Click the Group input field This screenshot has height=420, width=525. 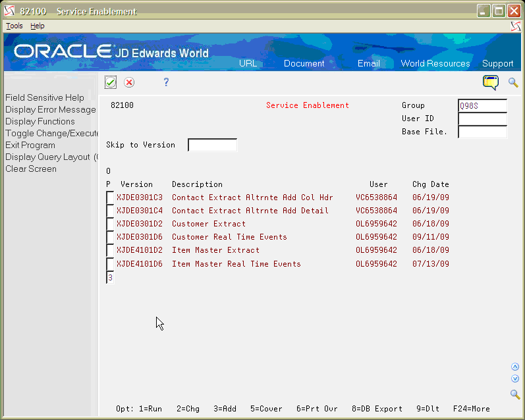(x=482, y=105)
